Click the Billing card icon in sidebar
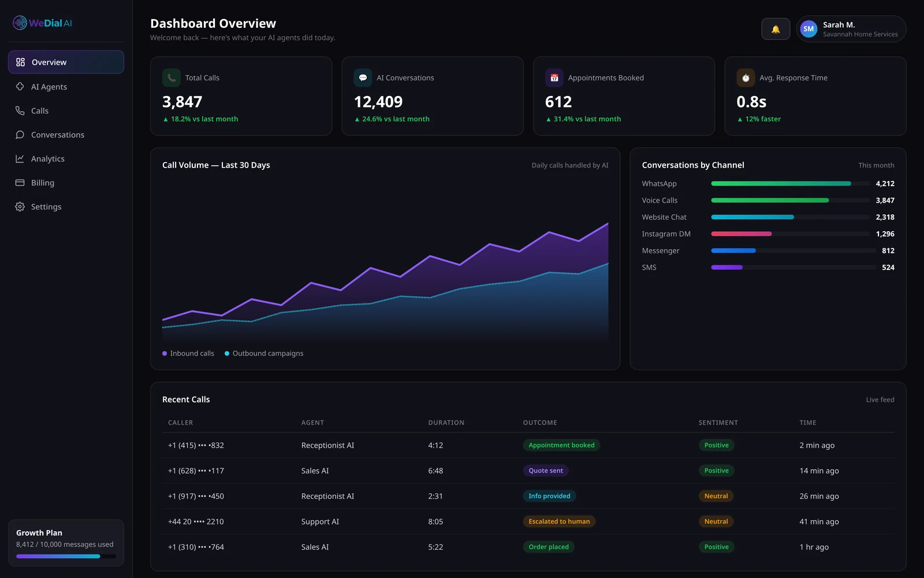 click(x=20, y=183)
